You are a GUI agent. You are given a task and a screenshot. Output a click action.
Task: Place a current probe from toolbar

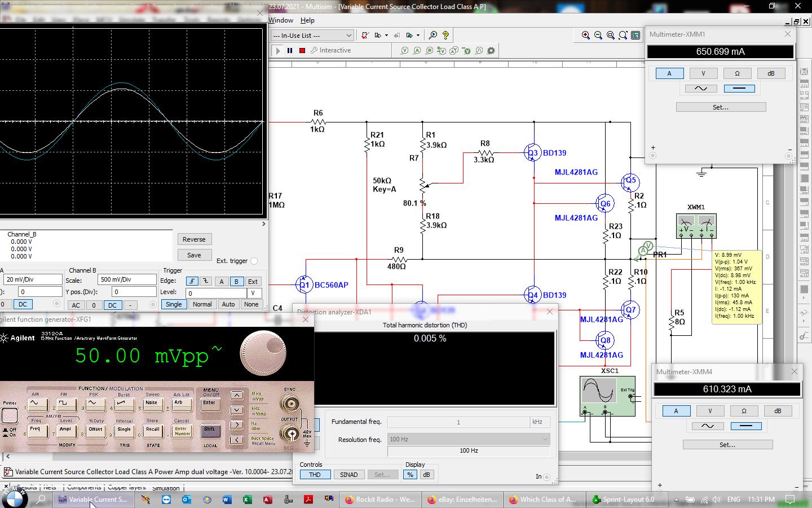417,50
